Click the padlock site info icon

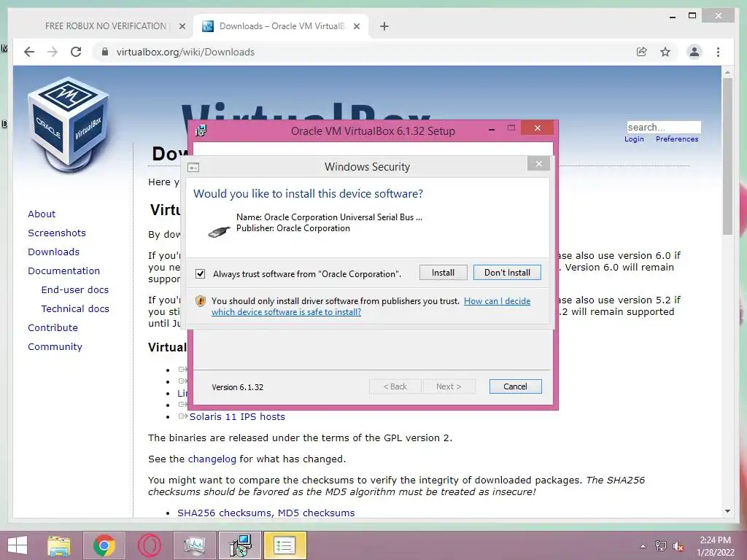click(x=105, y=52)
